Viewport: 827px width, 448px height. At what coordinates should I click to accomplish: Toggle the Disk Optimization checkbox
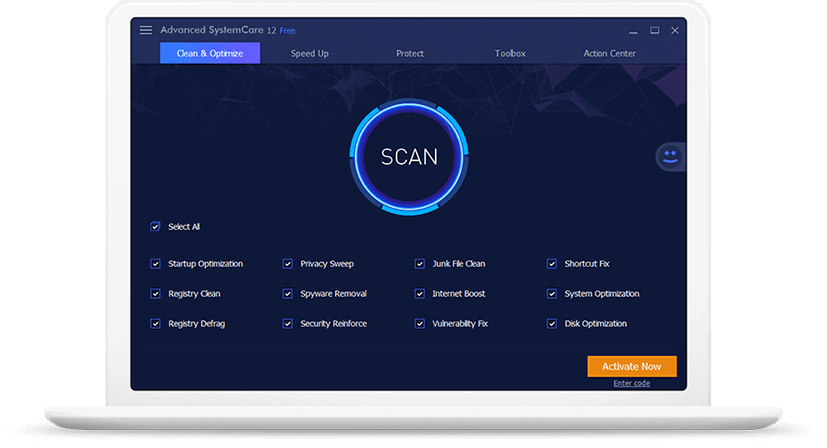(552, 323)
